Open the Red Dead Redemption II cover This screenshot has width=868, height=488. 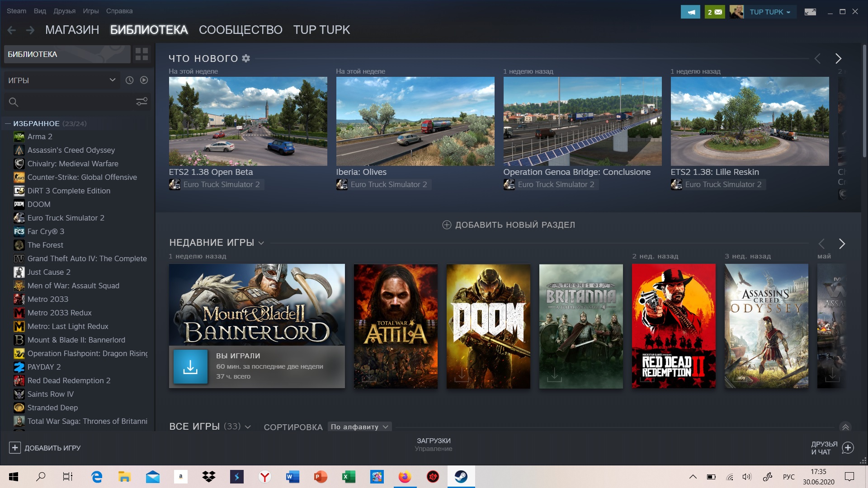point(674,326)
